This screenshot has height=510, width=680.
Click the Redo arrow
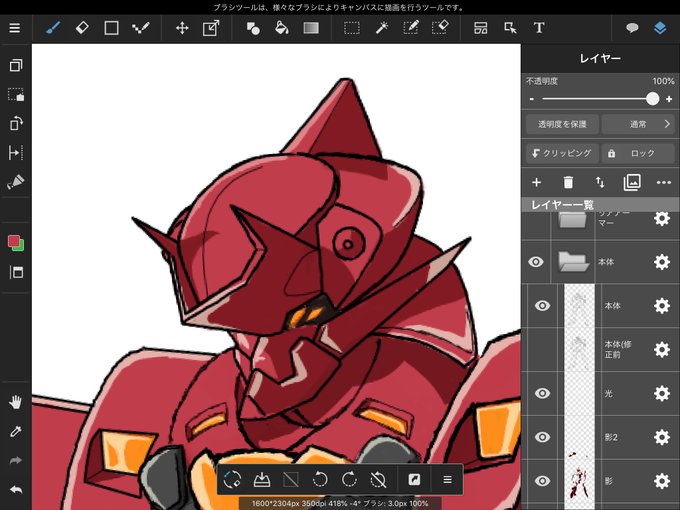coord(16,461)
